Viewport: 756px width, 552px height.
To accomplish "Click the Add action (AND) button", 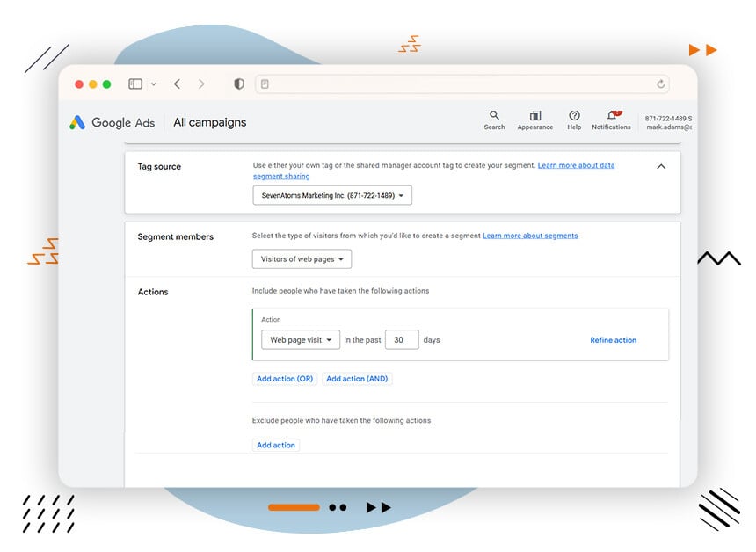I will (x=357, y=378).
